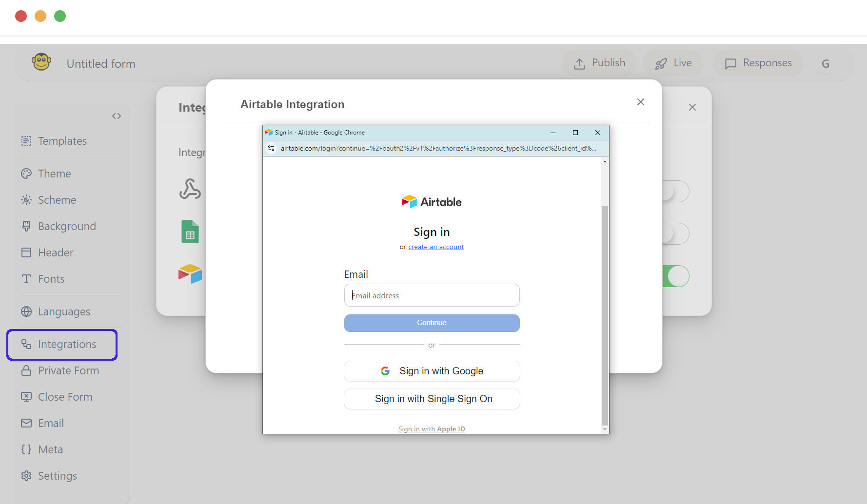Maximize the Airtable sign-in Chrome window
The width and height of the screenshot is (867, 504).
(575, 133)
